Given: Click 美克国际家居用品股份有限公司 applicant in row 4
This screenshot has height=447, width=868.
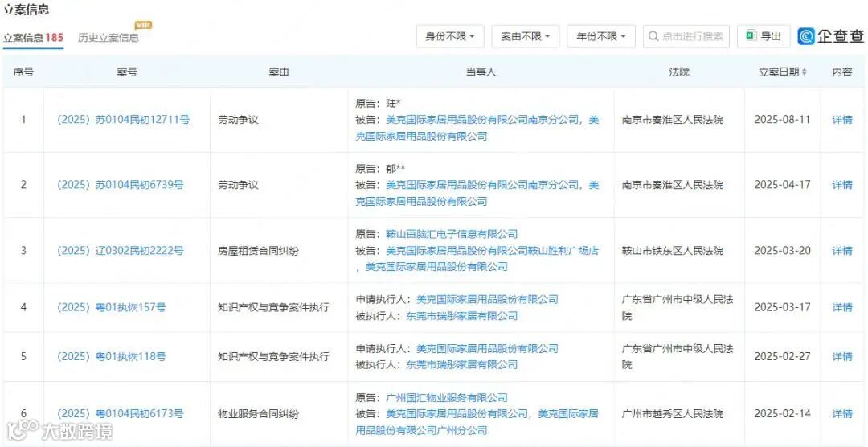Looking at the screenshot, I should (x=486, y=299).
